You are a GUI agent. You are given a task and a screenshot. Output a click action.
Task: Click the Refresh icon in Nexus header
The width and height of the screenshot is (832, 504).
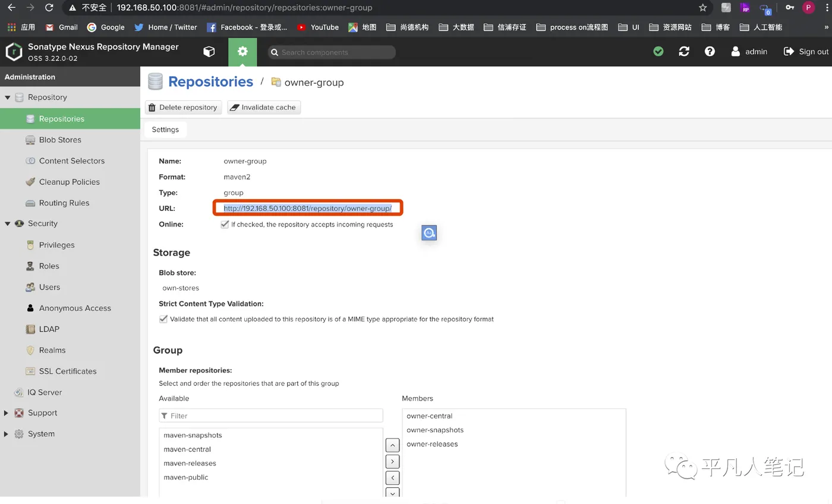click(x=684, y=52)
